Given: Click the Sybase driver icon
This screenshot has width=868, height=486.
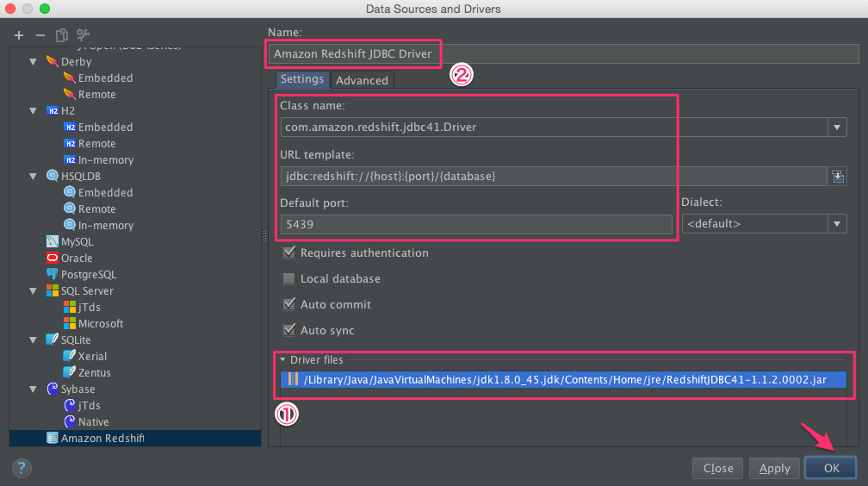Looking at the screenshot, I should (x=53, y=389).
